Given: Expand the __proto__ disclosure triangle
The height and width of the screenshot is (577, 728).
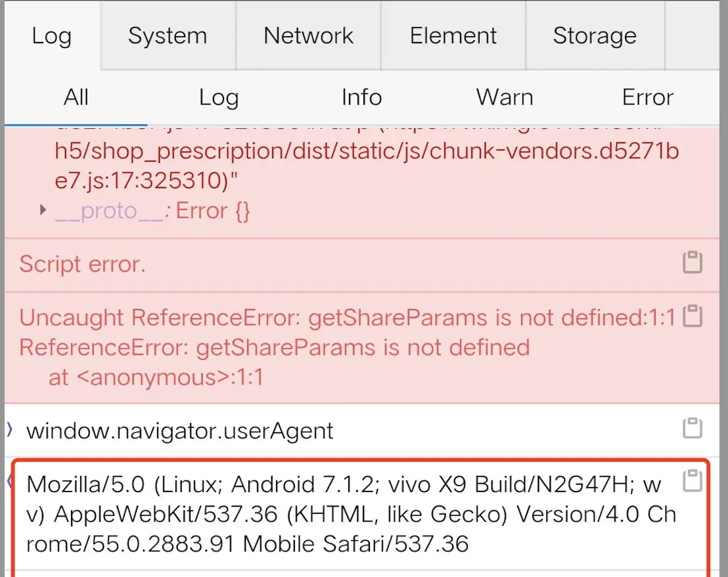Looking at the screenshot, I should (x=43, y=210).
